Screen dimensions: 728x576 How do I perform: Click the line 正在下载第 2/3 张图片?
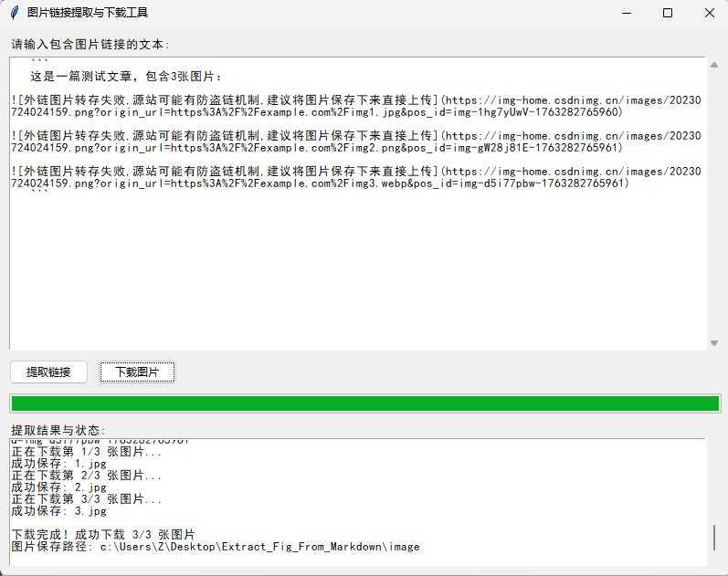(87, 476)
